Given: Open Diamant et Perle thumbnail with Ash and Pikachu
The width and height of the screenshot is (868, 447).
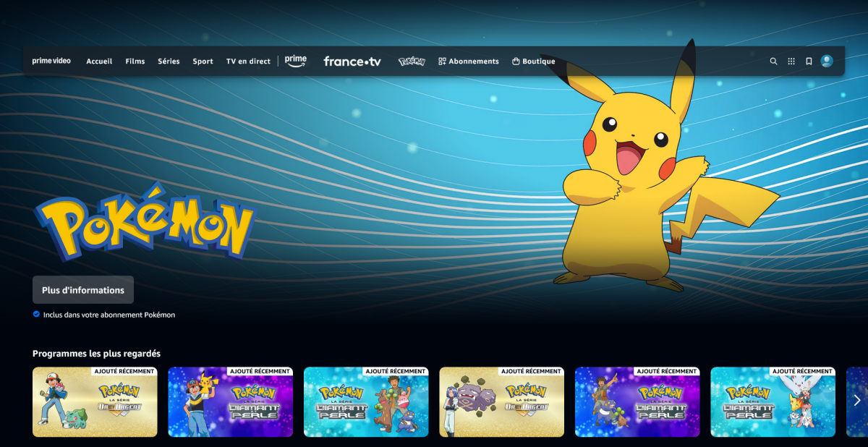Looking at the screenshot, I should coord(231,402).
